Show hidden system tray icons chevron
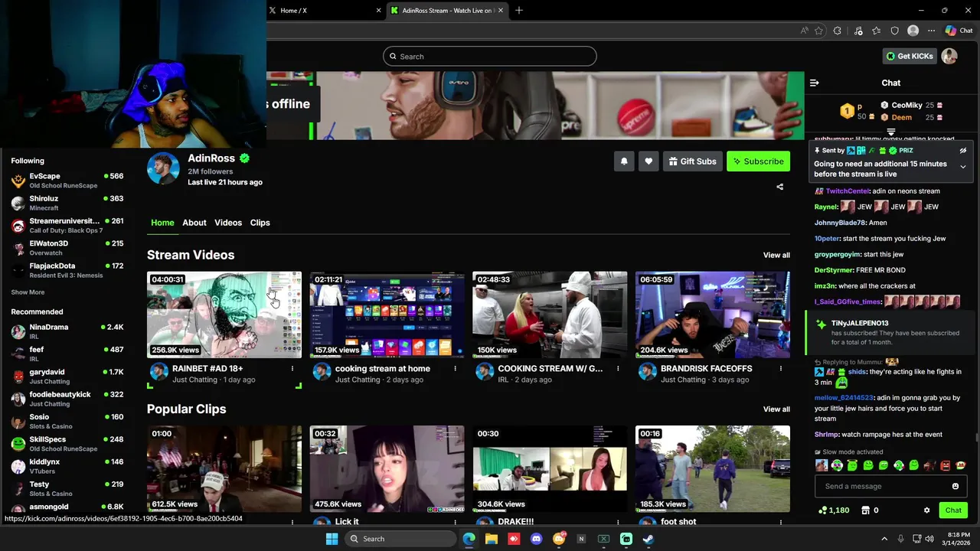Screen dimensions: 980x551 [x=884, y=539]
